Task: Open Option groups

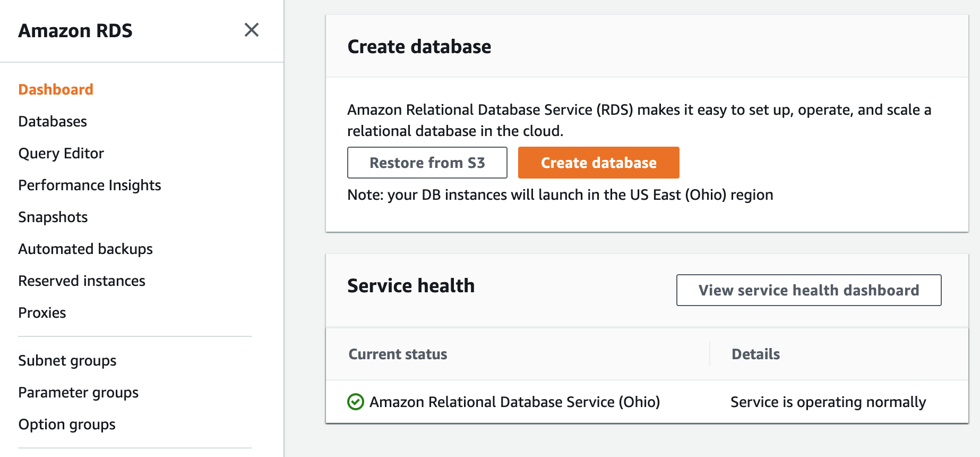Action: click(x=67, y=424)
